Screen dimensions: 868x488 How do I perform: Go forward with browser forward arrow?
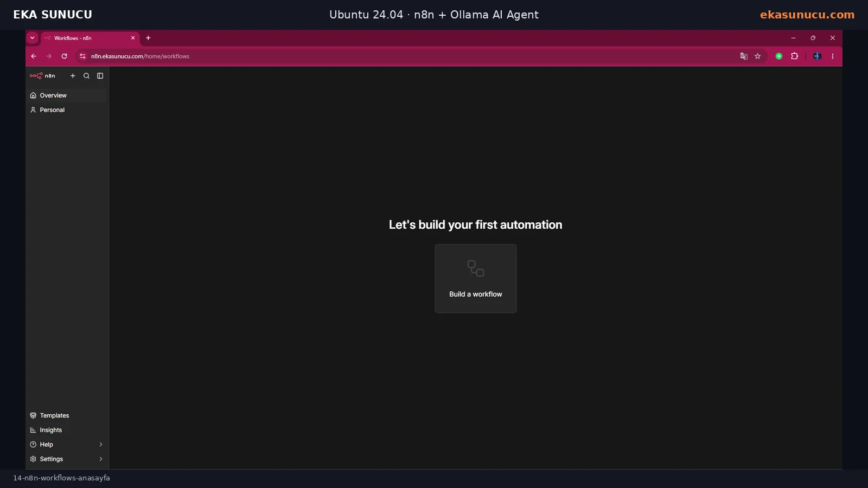click(x=49, y=56)
